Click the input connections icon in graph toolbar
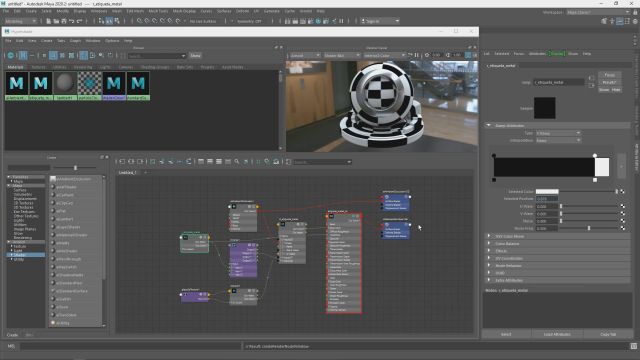The image size is (640, 360). [x=122, y=162]
